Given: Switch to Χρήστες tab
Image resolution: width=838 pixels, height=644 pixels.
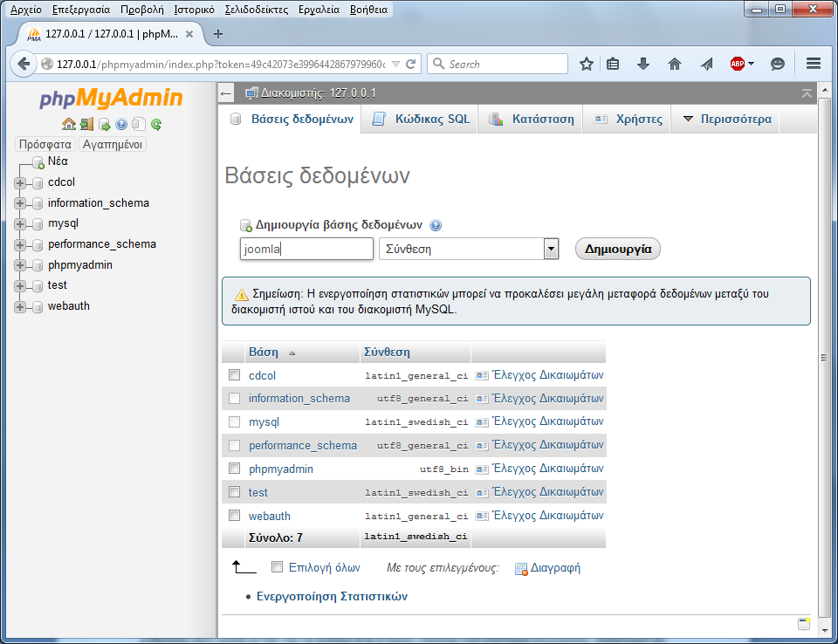Looking at the screenshot, I should point(628,119).
